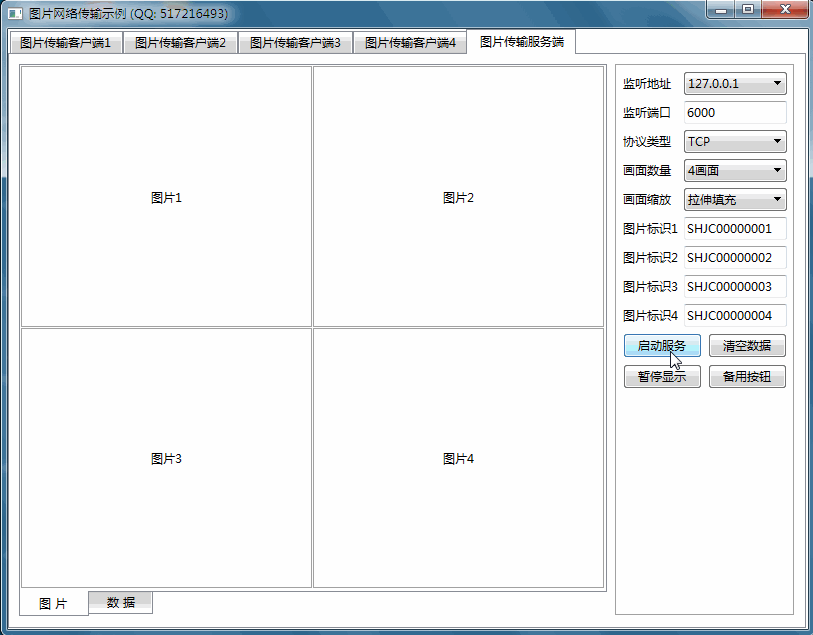Focus the 图片标识3 field SHJC00000003
The width and height of the screenshot is (813, 635).
[x=735, y=287]
